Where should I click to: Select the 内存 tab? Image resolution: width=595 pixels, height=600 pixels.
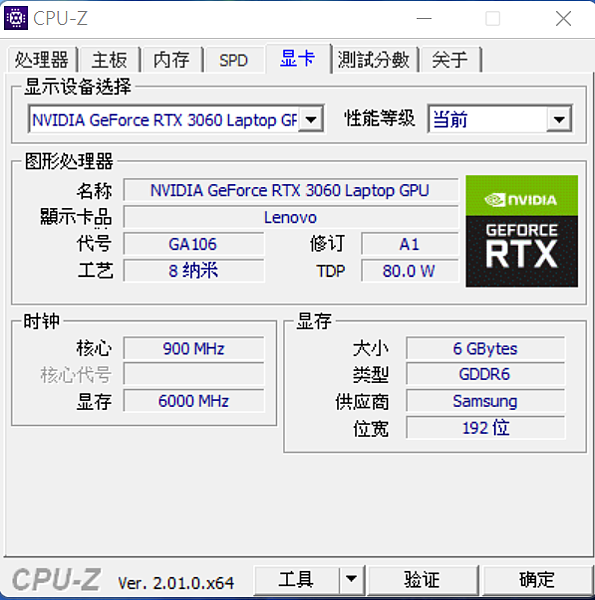pos(171,60)
